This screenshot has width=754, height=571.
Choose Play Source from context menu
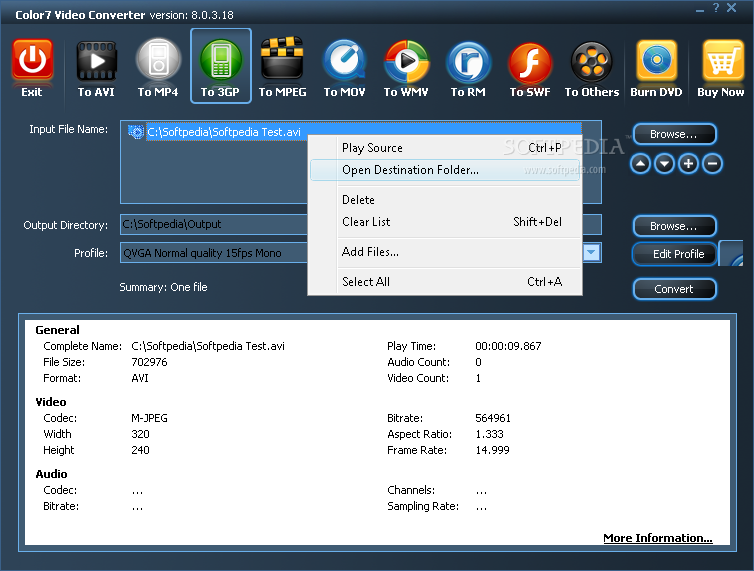(445, 148)
